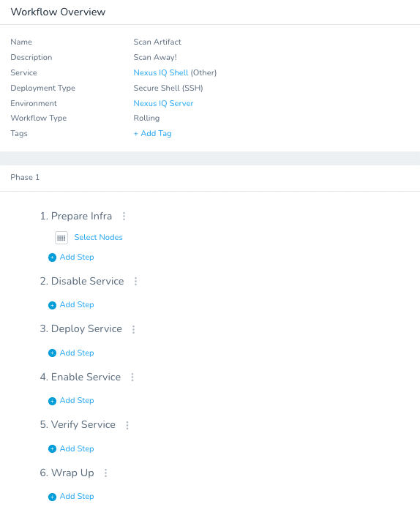Open options menu for Wrap Up
This screenshot has width=420, height=515.
coord(105,473)
